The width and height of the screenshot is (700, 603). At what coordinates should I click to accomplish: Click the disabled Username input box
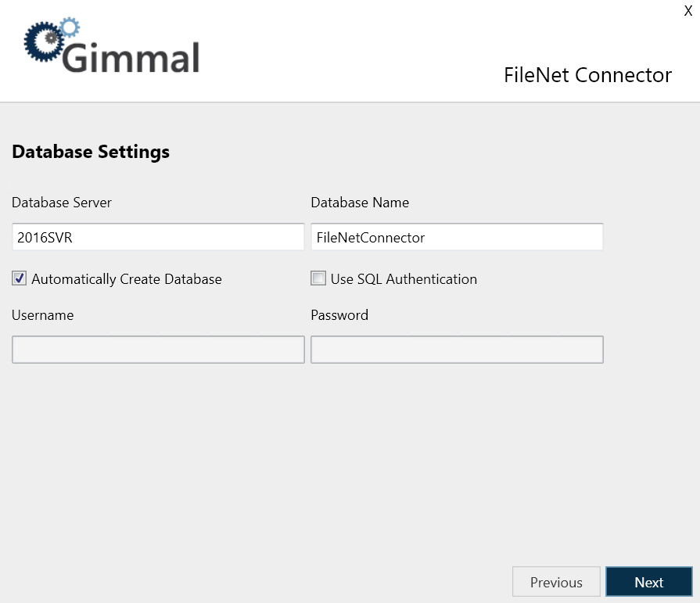(158, 350)
